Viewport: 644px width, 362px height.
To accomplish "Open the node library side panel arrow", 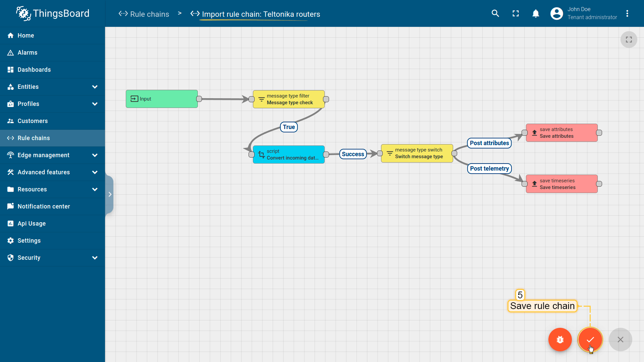I will 110,194.
